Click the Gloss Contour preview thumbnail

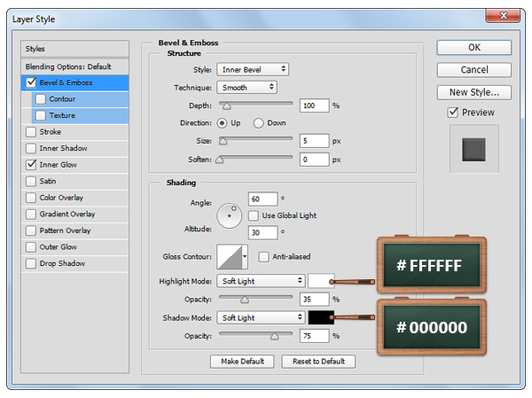click(228, 257)
